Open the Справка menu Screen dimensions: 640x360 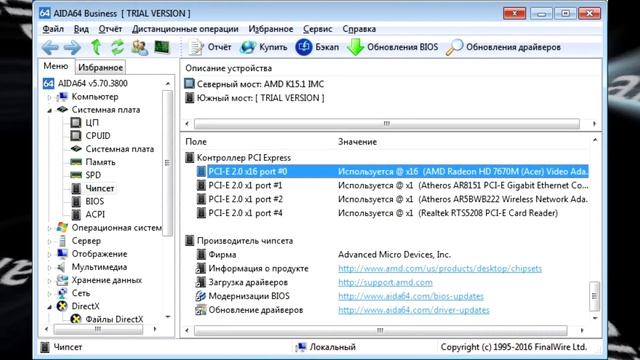pyautogui.click(x=359, y=29)
